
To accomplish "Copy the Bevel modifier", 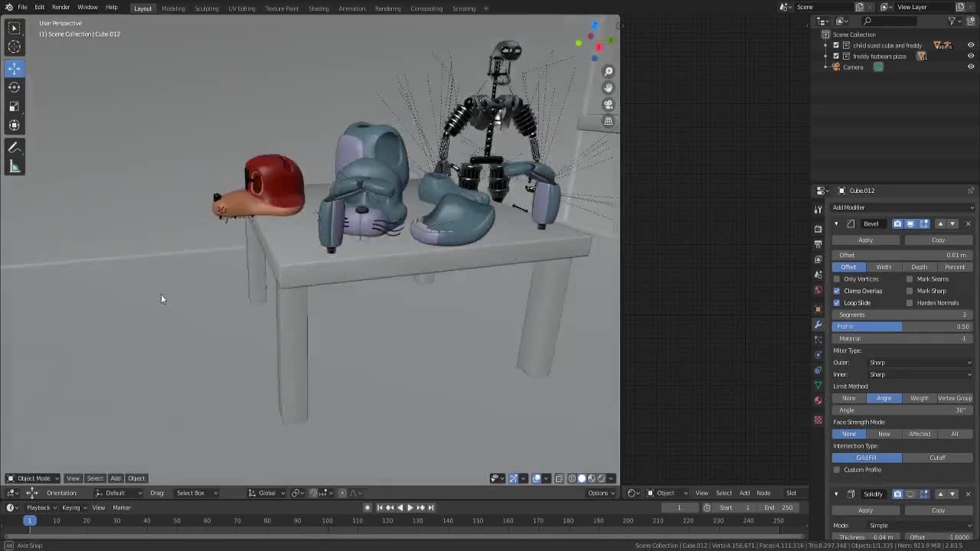I will click(938, 240).
